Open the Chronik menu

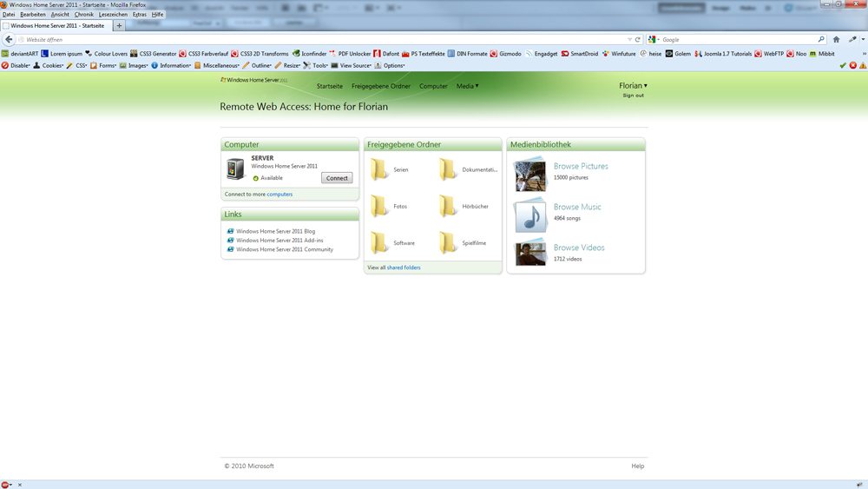click(x=83, y=15)
